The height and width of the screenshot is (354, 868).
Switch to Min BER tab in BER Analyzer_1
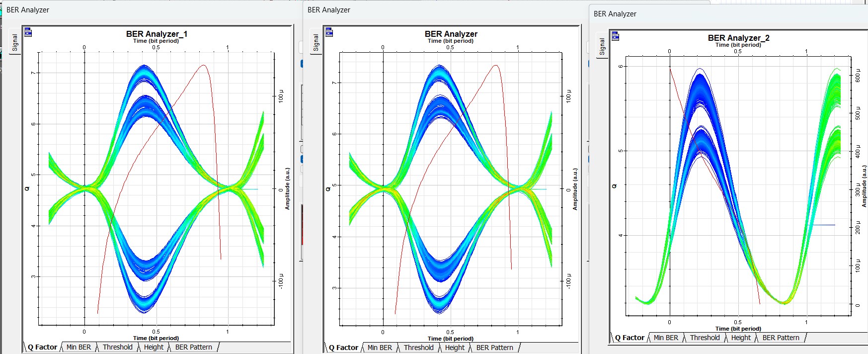(x=79, y=347)
